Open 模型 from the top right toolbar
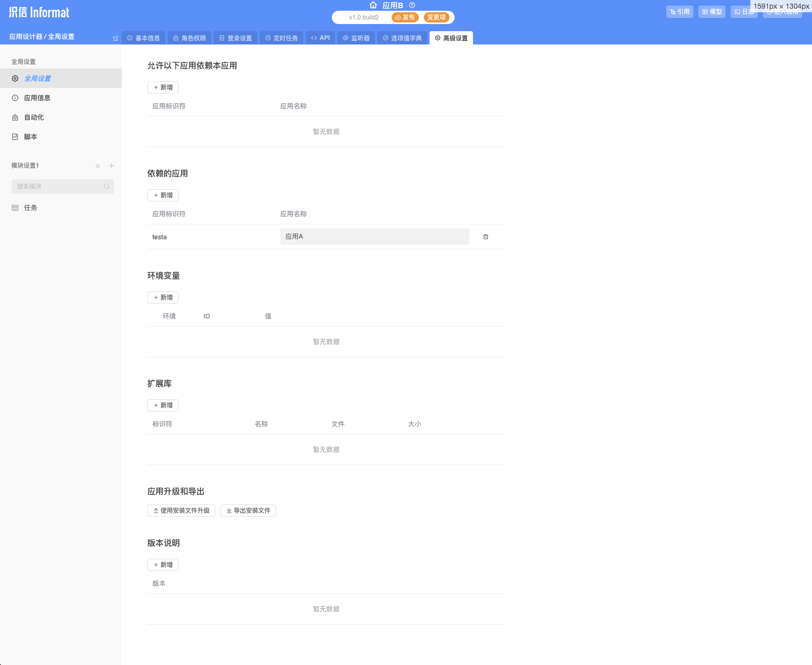The width and height of the screenshot is (812, 665). click(x=712, y=12)
